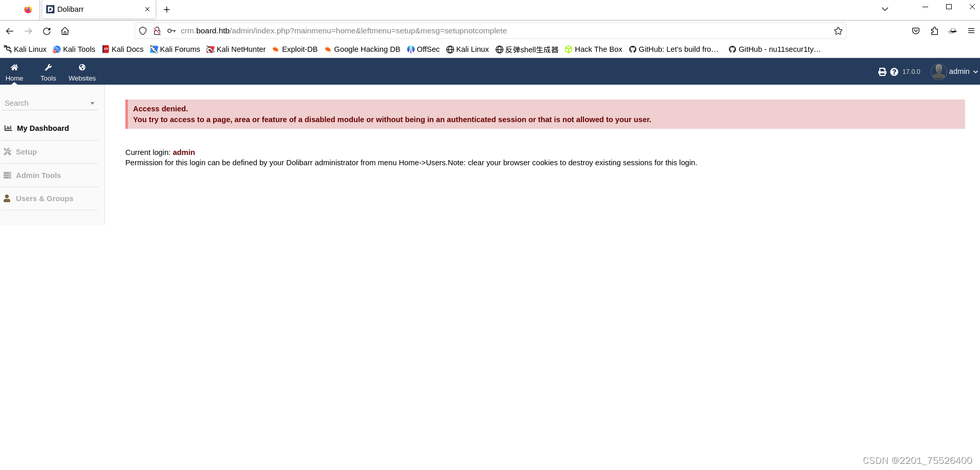Viewport: 980px width, 470px height.
Task: Open the OffSec bookmark
Action: click(423, 49)
